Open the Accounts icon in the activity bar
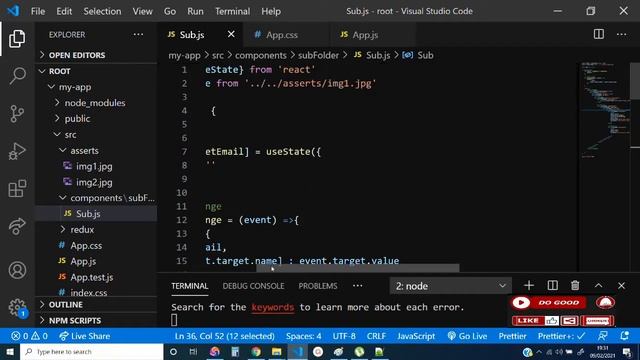640x360 pixels. pos(17,270)
